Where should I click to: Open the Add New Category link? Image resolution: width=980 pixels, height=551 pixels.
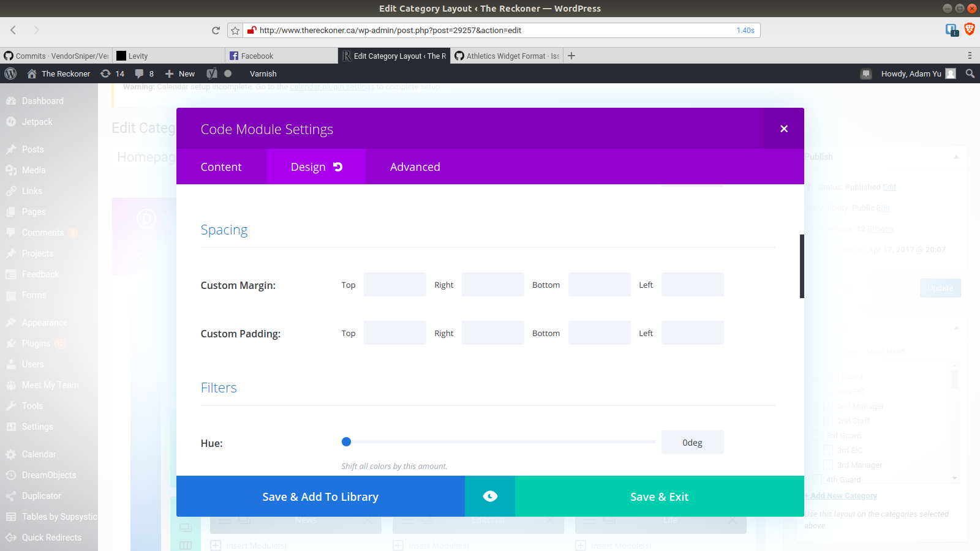pos(840,495)
